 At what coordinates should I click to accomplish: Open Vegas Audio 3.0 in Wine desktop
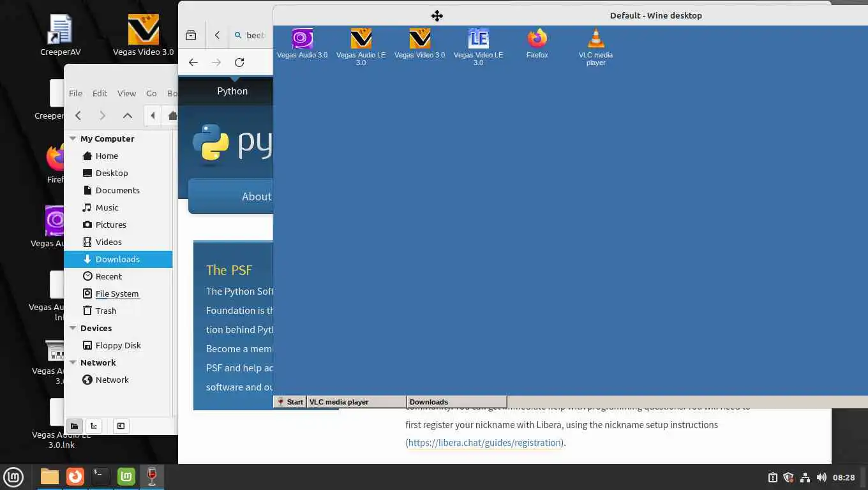tap(302, 43)
